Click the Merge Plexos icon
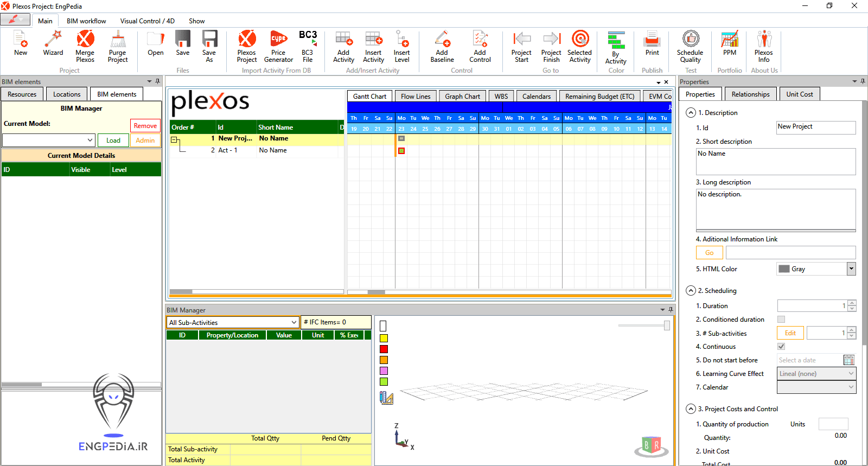This screenshot has height=466, width=868. (85, 47)
